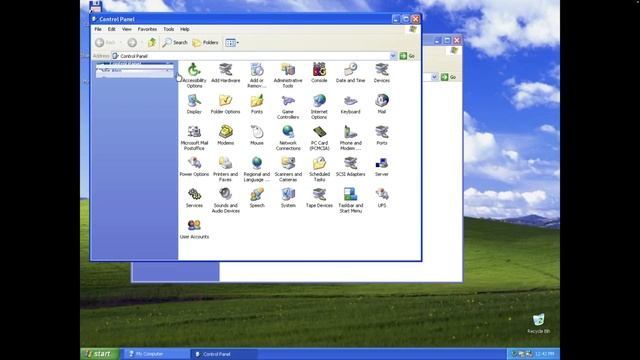The height and width of the screenshot is (360, 640).
Task: Go up one folder level
Action: click(x=152, y=42)
